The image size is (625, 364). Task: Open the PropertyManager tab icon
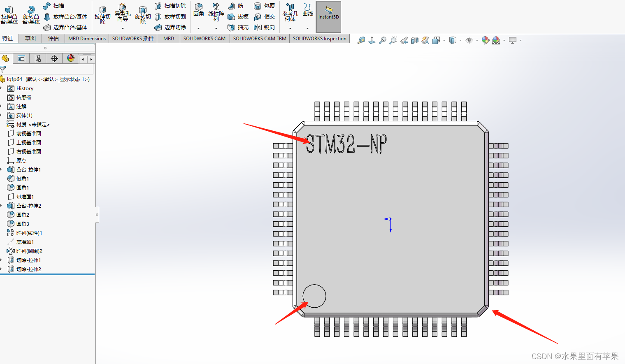click(21, 58)
